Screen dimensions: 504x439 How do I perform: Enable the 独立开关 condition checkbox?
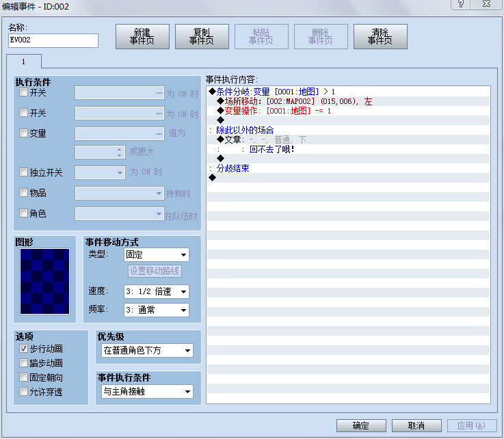click(x=23, y=172)
